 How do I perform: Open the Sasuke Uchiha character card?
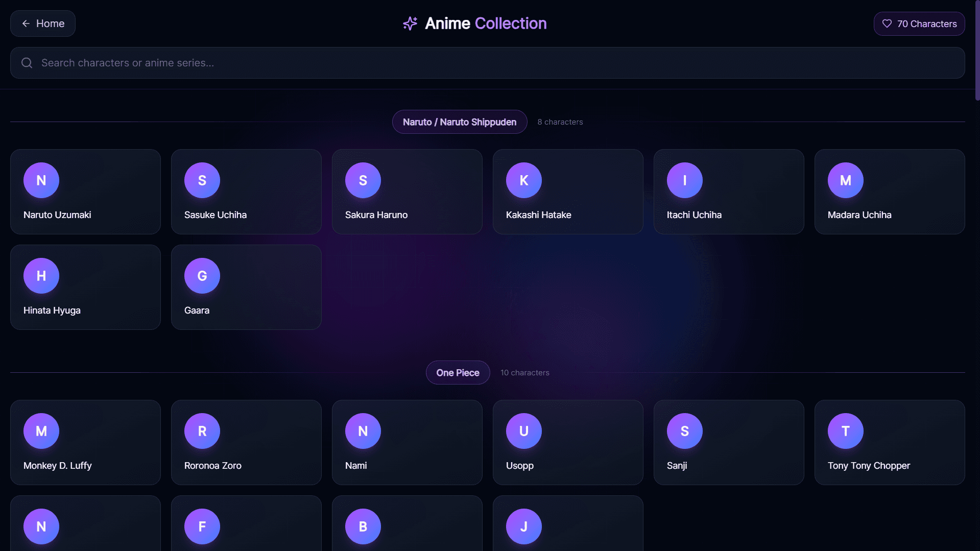tap(246, 192)
